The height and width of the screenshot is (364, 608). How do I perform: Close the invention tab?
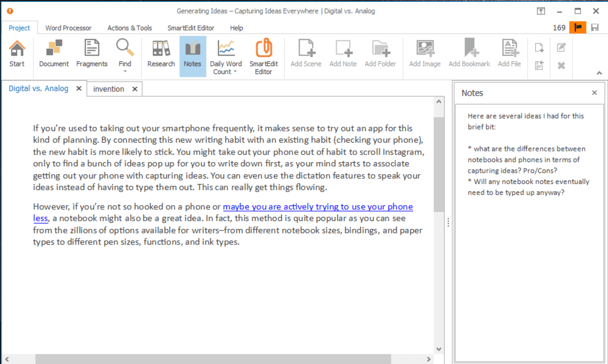(135, 89)
